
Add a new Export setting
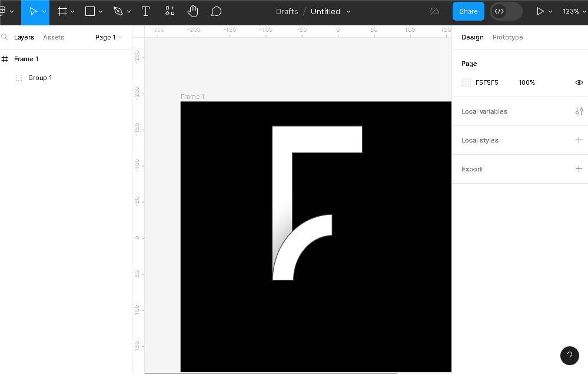click(x=579, y=169)
